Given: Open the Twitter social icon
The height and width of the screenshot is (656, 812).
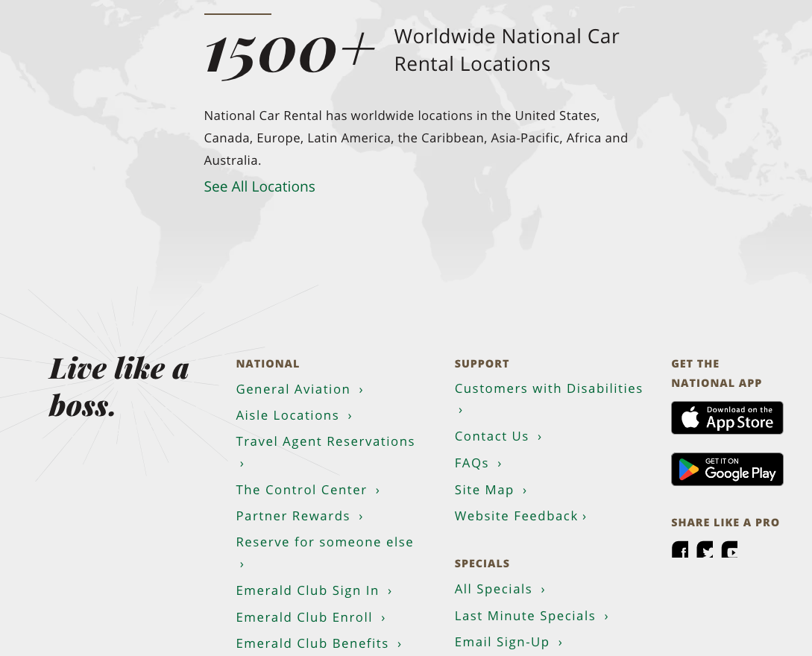Looking at the screenshot, I should (705, 549).
